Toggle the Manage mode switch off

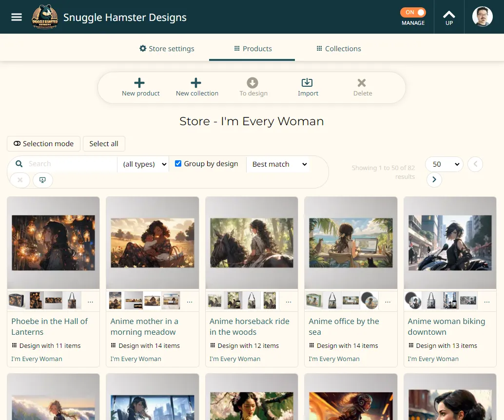(x=413, y=13)
